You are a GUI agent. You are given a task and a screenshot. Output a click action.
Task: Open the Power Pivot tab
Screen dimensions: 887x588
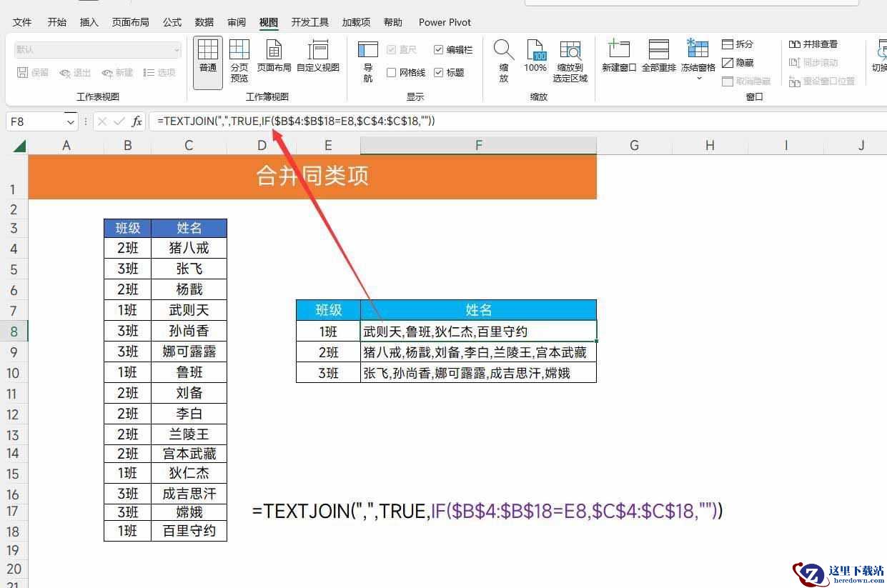tap(445, 22)
